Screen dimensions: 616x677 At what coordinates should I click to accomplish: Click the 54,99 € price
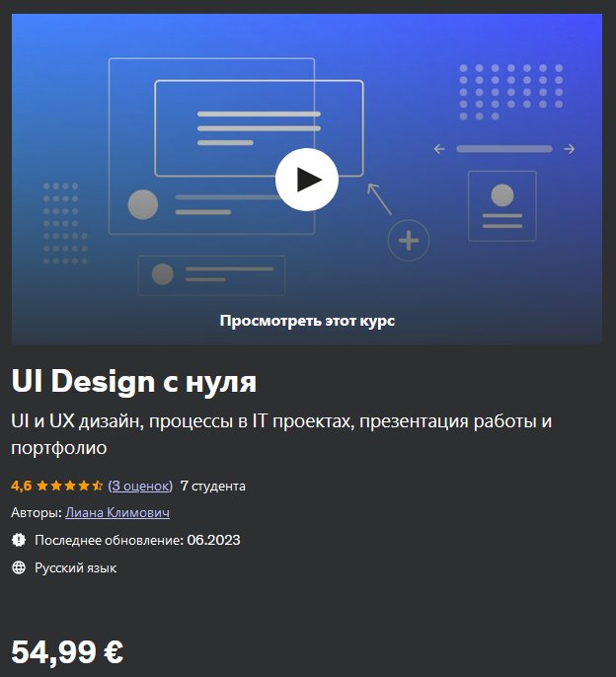(67, 651)
